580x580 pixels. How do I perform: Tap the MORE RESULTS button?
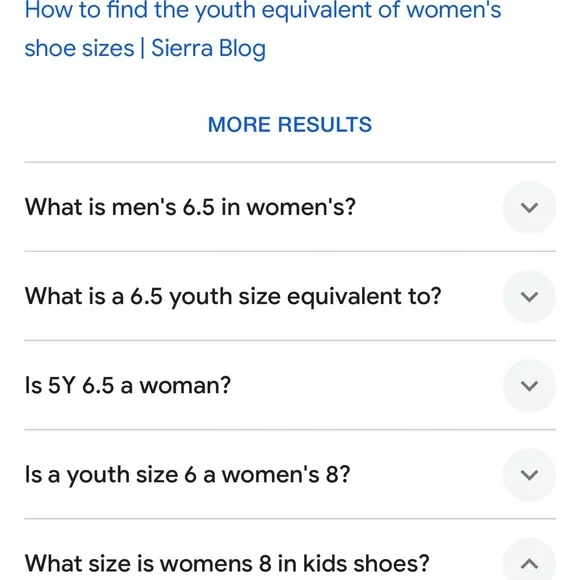(290, 124)
